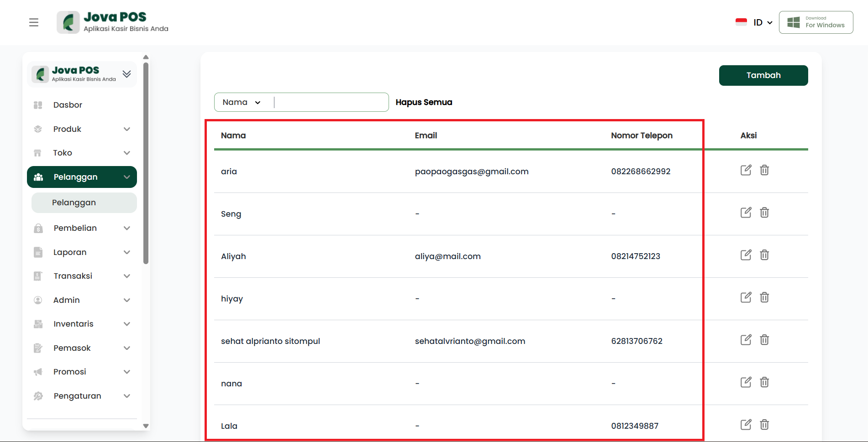Click Hapus Semua to clear filters
Image resolution: width=868 pixels, height=442 pixels.
424,102
